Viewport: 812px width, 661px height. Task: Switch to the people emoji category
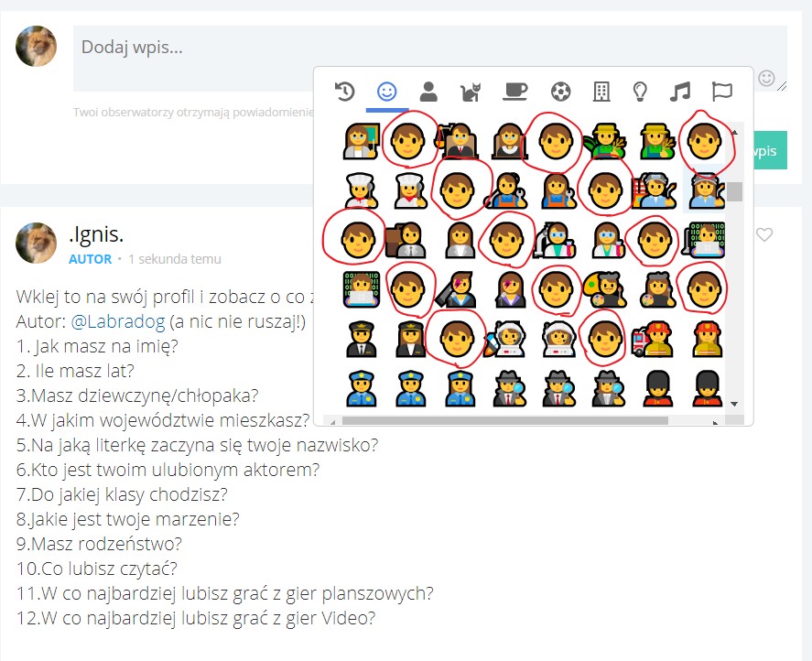coord(428,92)
